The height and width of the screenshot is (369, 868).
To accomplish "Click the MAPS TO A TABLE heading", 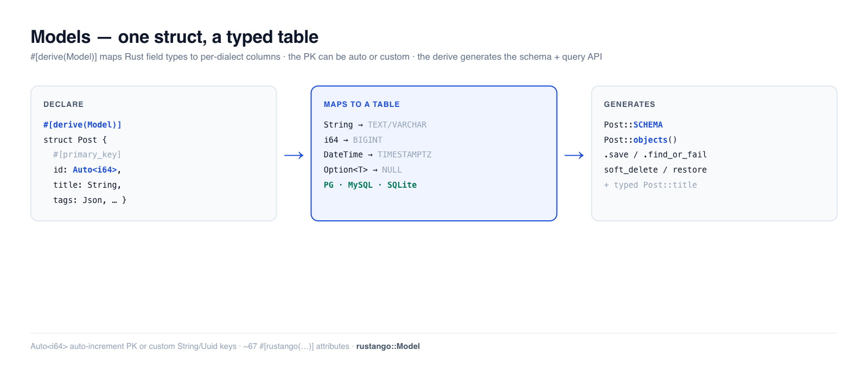I will [x=362, y=104].
